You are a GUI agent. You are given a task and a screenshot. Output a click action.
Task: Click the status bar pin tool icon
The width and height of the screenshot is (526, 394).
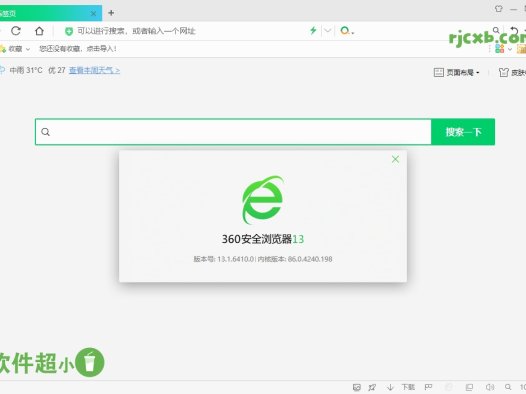click(372, 387)
